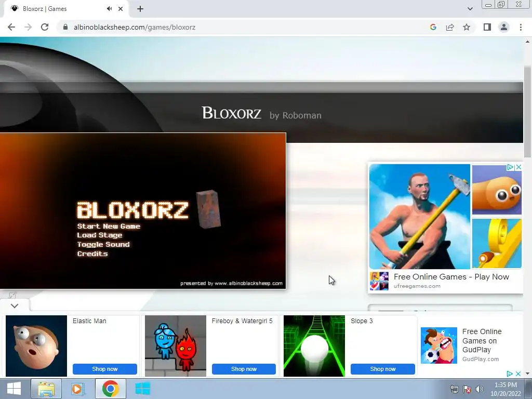Image resolution: width=532 pixels, height=399 pixels.
Task: Click AdChoices icon on bottom banner
Action: pos(510,374)
